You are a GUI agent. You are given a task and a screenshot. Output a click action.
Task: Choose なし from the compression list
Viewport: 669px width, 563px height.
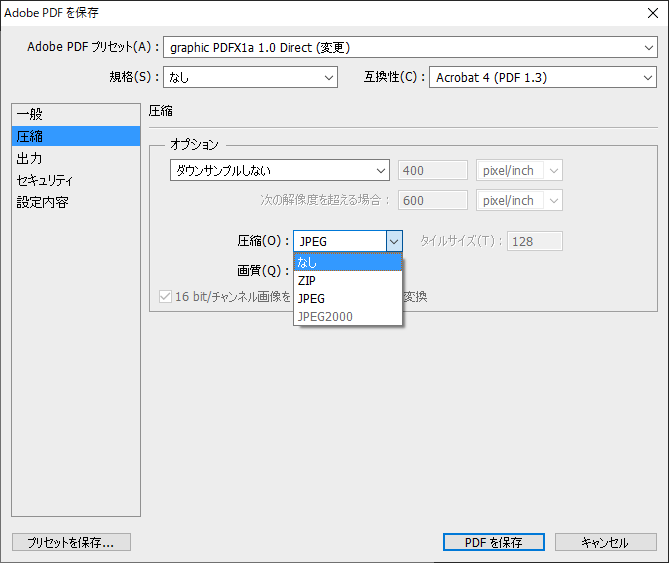click(x=348, y=262)
